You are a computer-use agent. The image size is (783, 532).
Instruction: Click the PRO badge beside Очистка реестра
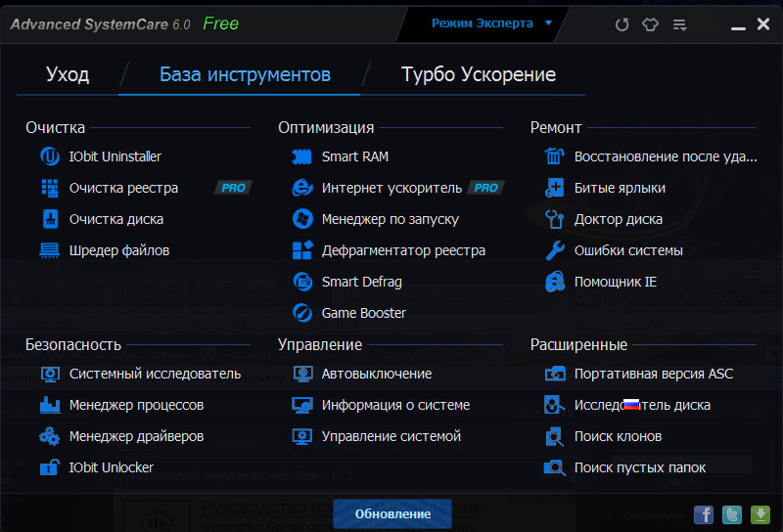click(233, 188)
